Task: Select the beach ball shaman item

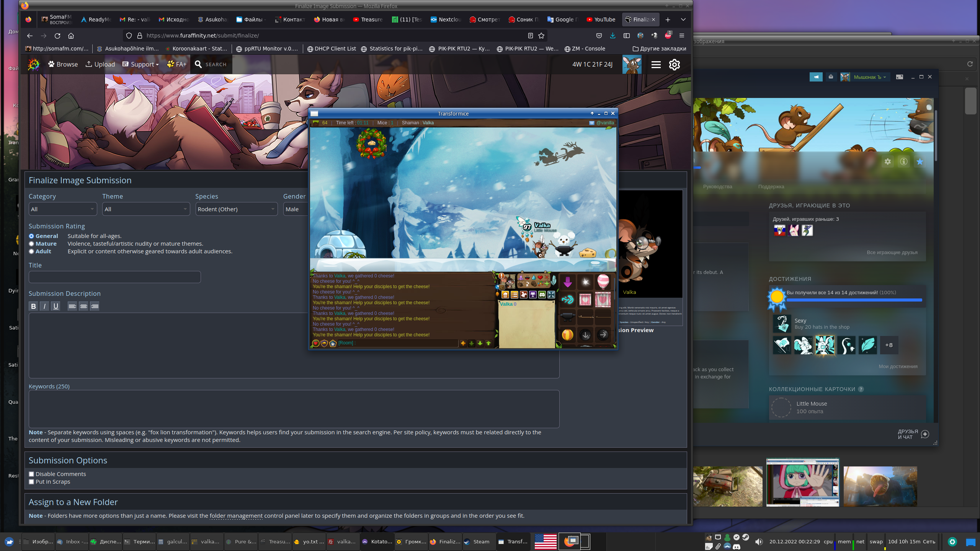Action: pyautogui.click(x=568, y=335)
